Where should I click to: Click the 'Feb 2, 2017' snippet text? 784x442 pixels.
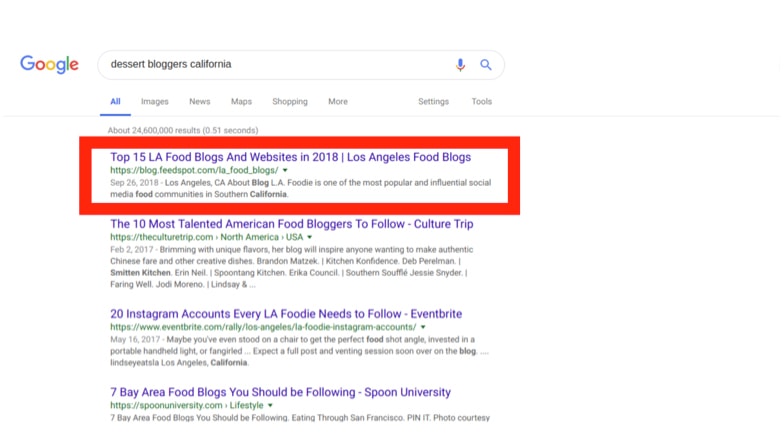[132, 250]
